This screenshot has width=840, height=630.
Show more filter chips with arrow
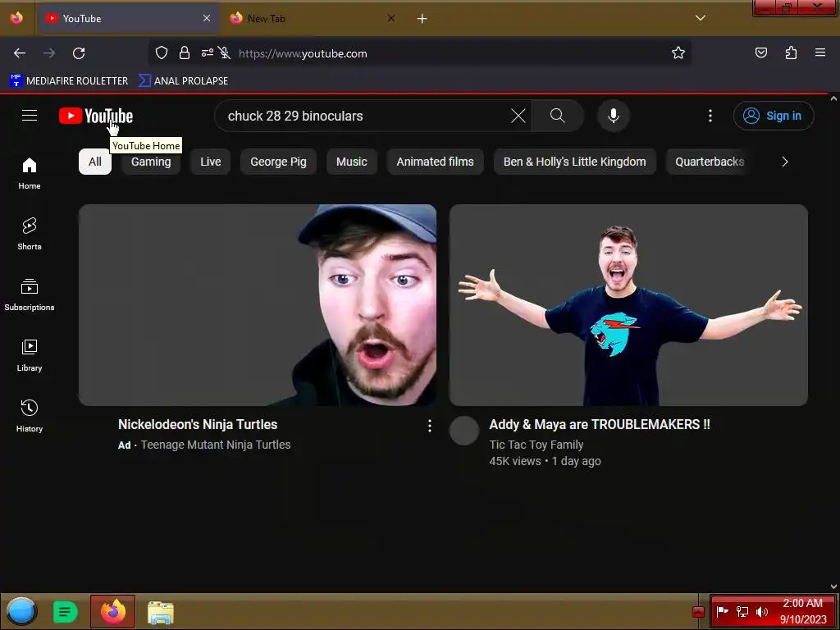click(785, 162)
